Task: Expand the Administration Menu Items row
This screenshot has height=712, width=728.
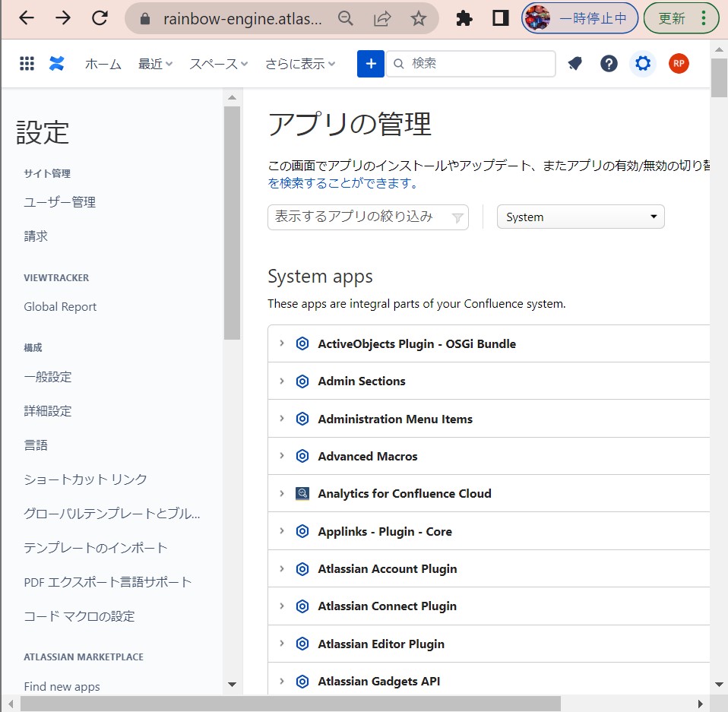Action: click(x=282, y=419)
